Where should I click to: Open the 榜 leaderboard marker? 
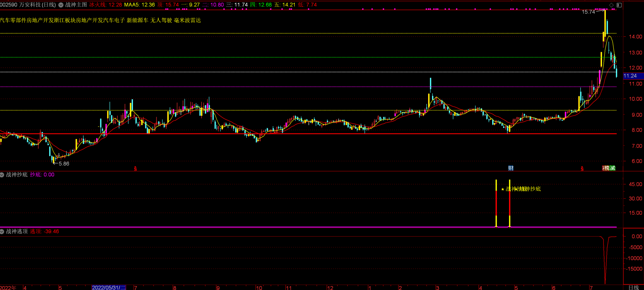[x=607, y=168]
